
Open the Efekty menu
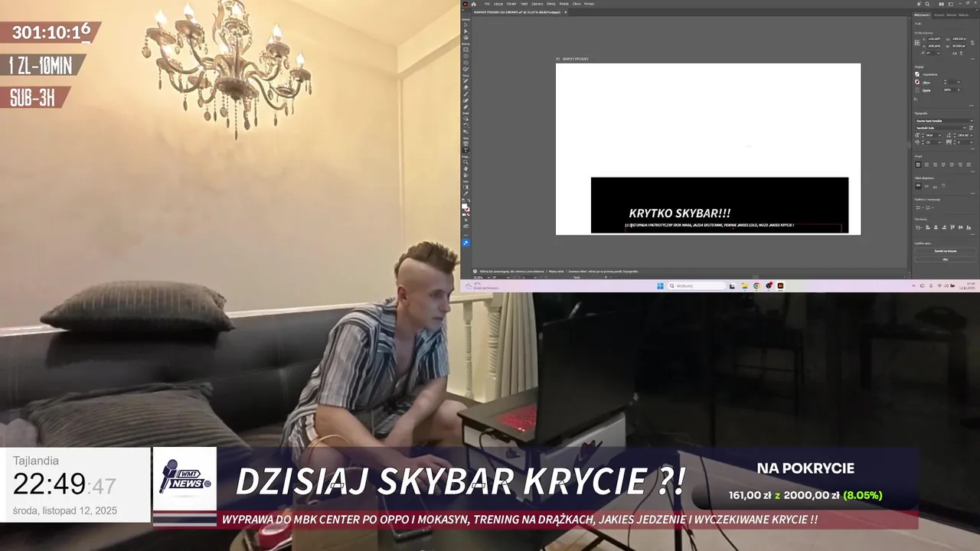551,4
